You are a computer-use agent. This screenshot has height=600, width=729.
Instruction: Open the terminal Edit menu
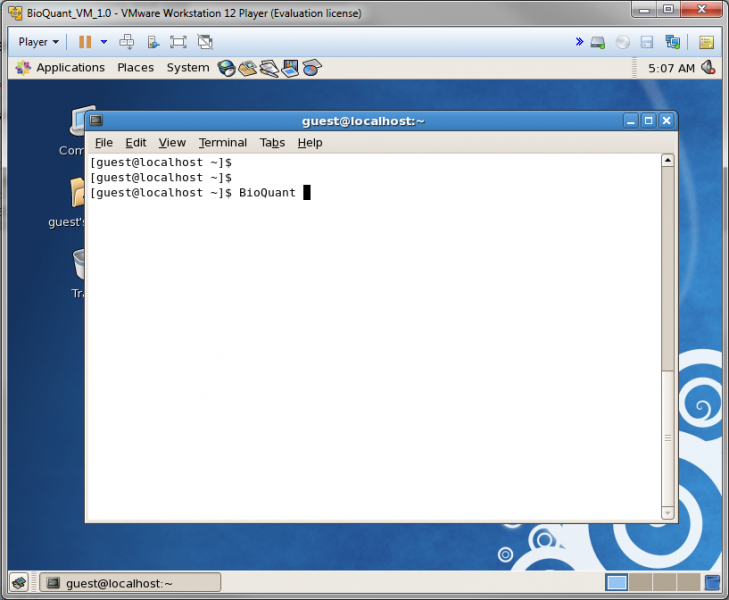coord(136,143)
